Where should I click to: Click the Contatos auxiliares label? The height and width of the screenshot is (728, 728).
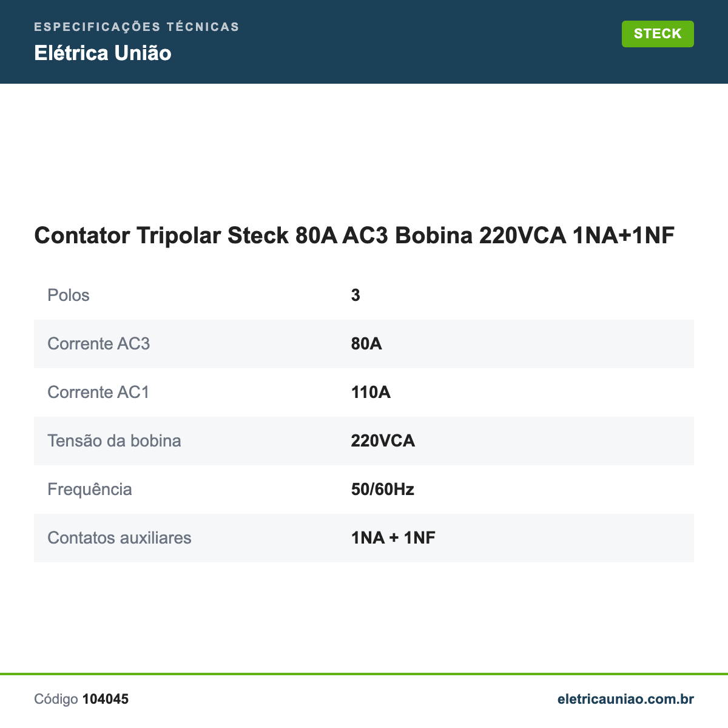pyautogui.click(x=120, y=538)
